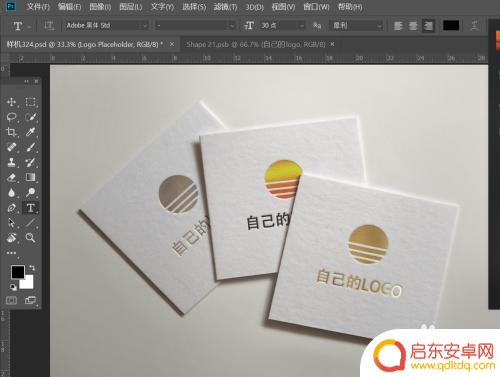Open the 文字(Y) menu
Viewport: 500px width, 377px height.
tap(162, 7)
